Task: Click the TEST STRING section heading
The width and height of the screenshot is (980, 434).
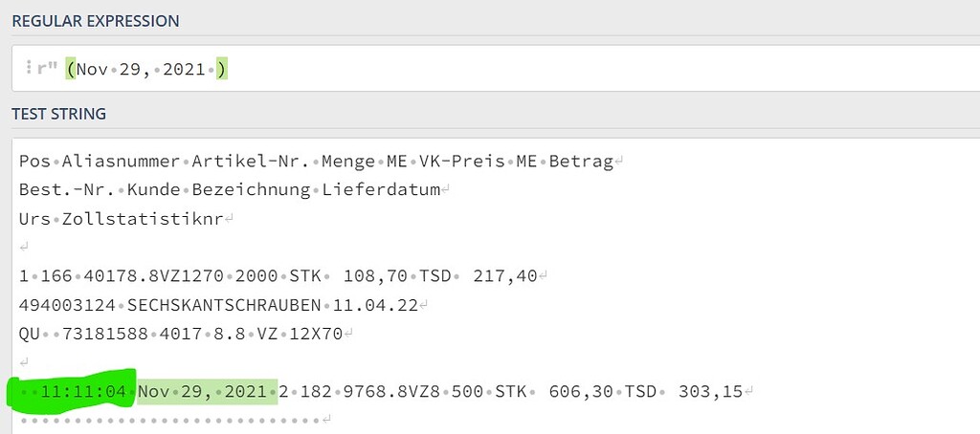Action: pyautogui.click(x=58, y=115)
